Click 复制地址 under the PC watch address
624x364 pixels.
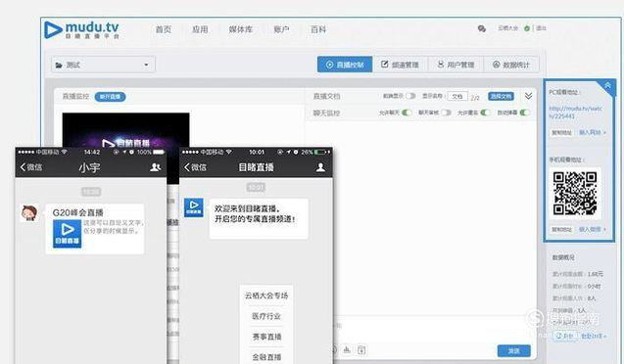point(561,132)
